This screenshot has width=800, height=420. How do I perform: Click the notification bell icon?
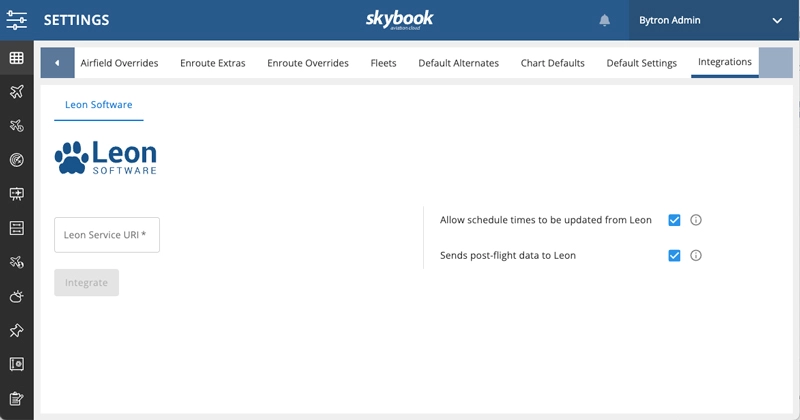pyautogui.click(x=605, y=20)
